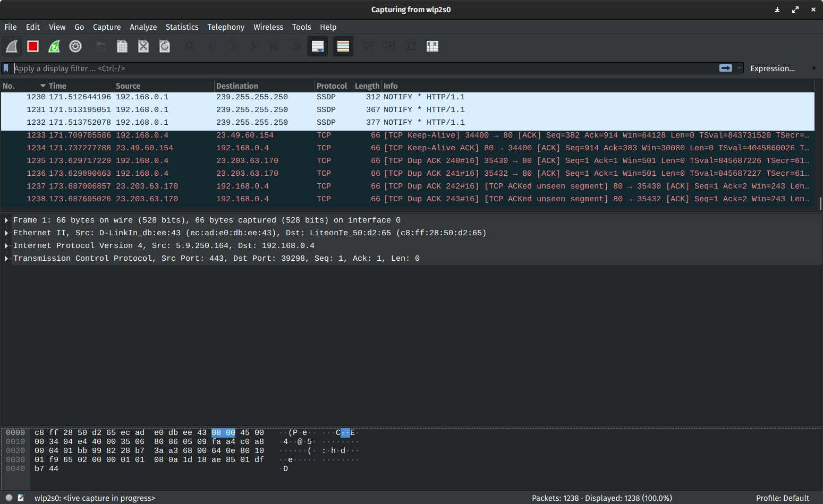
Task: Open the display filter history dropdown
Action: [x=740, y=68]
